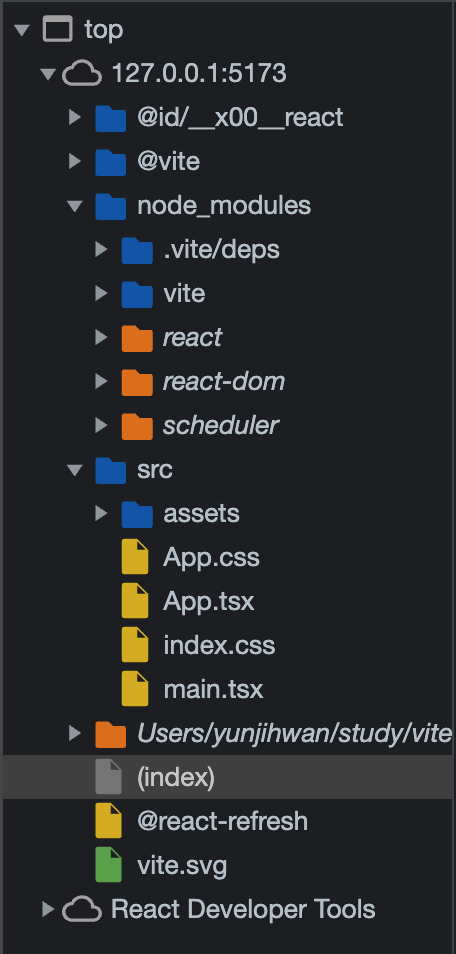Click the blue @vite folder icon
456x954 pixels.
[110, 161]
